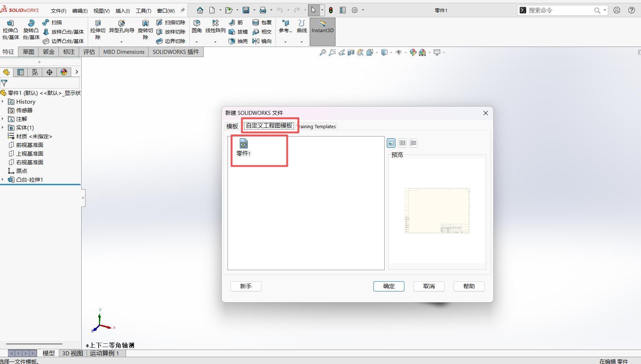
Task: Open the 3D 视图 bottom tab
Action: 72,353
